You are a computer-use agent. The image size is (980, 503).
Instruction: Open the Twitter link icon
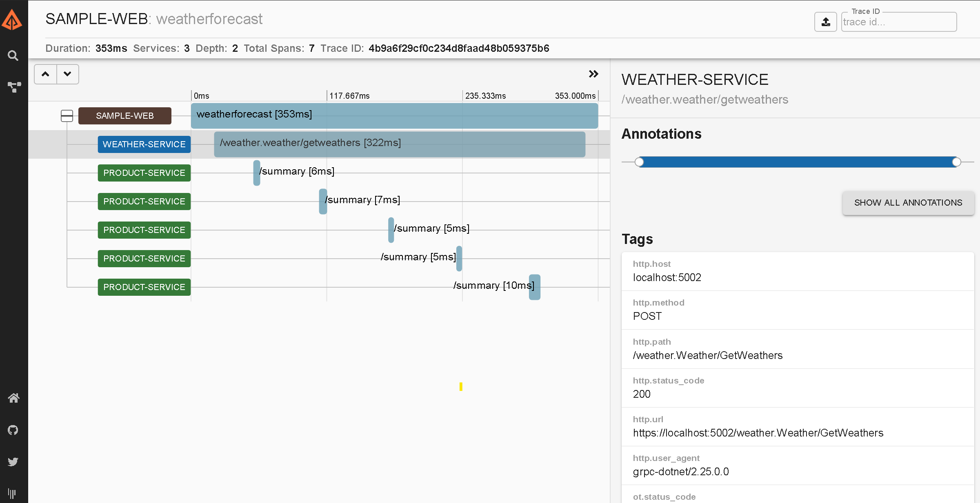pos(13,462)
